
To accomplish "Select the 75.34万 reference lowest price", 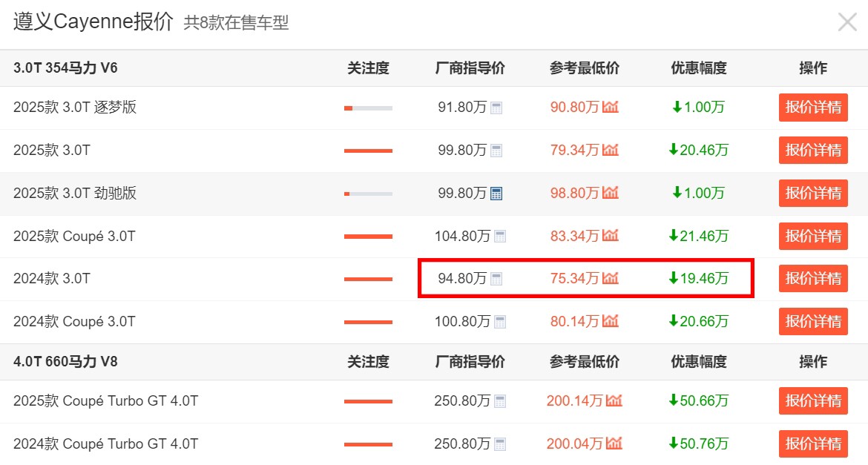I will [x=575, y=278].
